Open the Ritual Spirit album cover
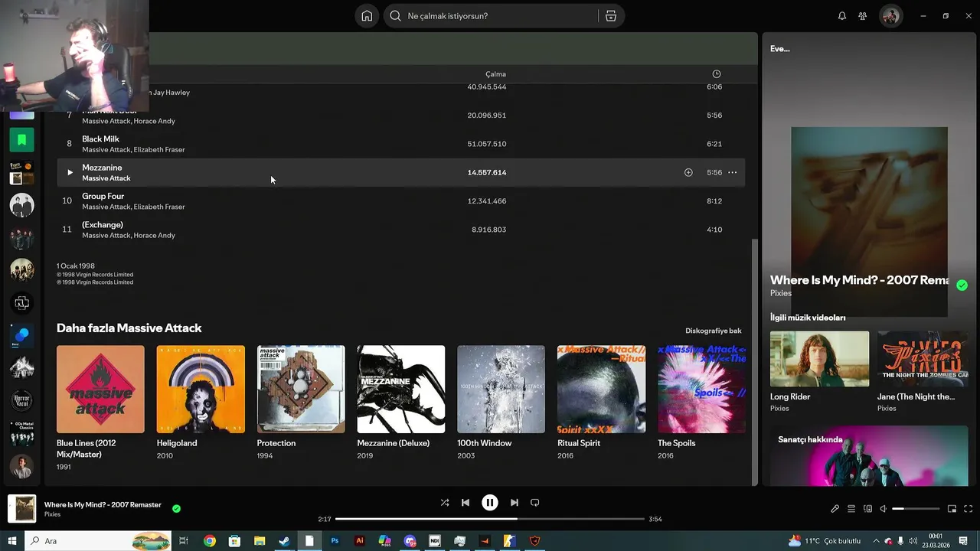This screenshot has height=551, width=980. click(x=602, y=390)
